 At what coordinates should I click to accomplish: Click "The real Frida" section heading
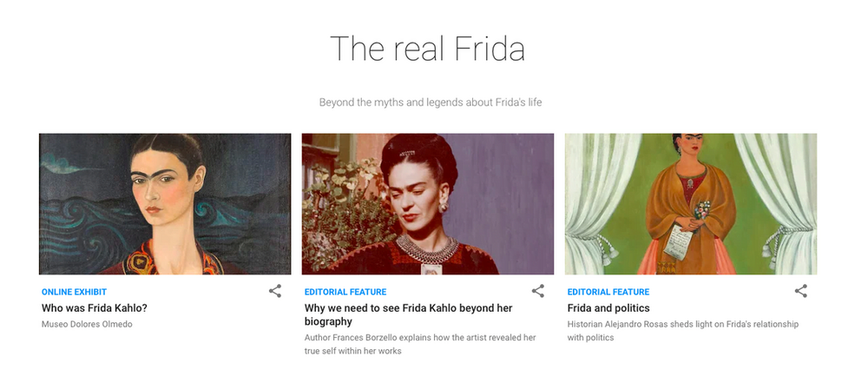pyautogui.click(x=427, y=49)
